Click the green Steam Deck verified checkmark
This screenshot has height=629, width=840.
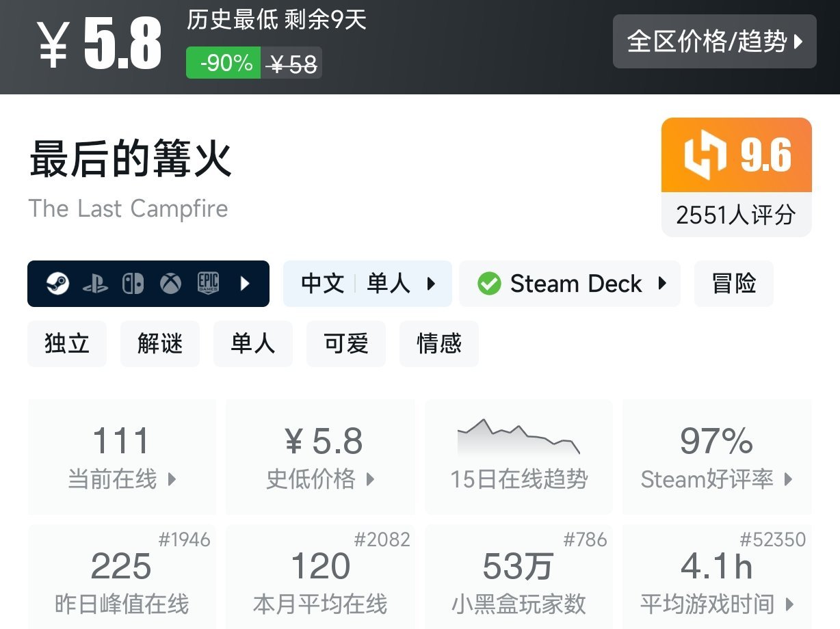pos(489,284)
